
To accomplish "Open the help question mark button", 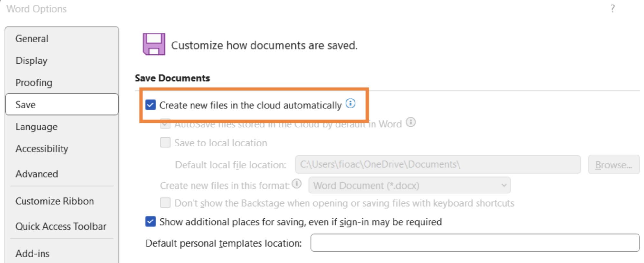I will pos(612,9).
